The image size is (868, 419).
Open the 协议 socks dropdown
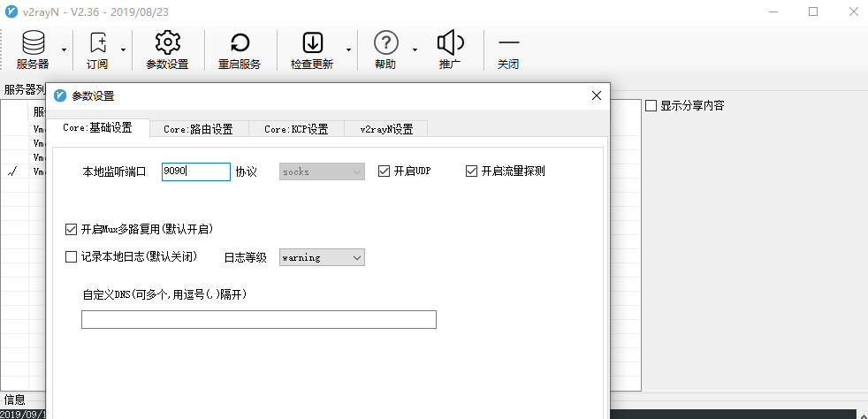click(322, 171)
